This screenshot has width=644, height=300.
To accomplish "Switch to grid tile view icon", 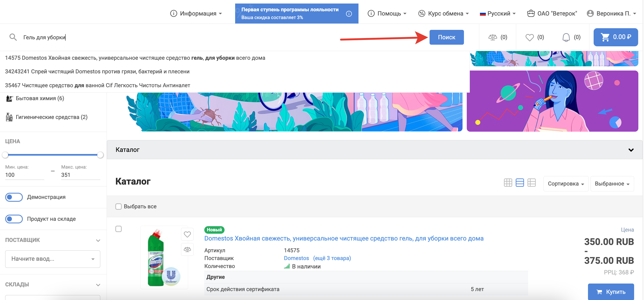I will tap(508, 183).
